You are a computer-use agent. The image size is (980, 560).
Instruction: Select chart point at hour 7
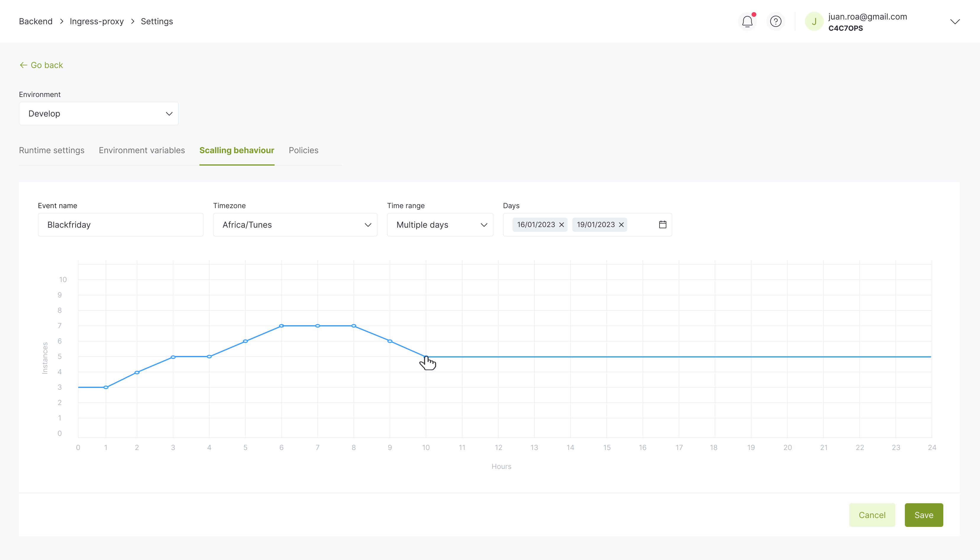click(x=317, y=326)
